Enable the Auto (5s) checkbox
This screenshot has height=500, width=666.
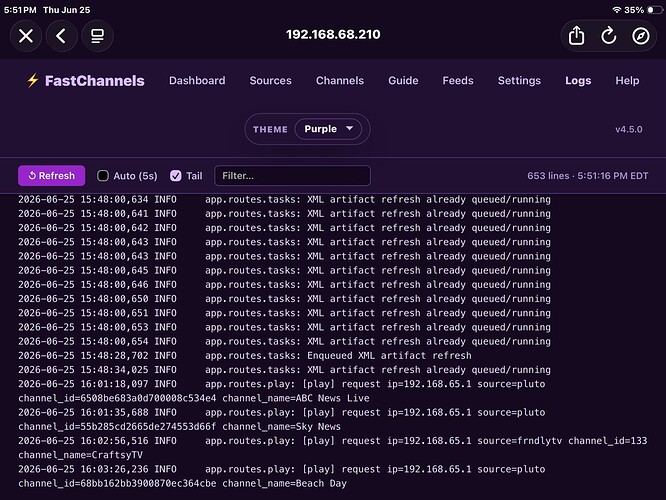[103, 176]
